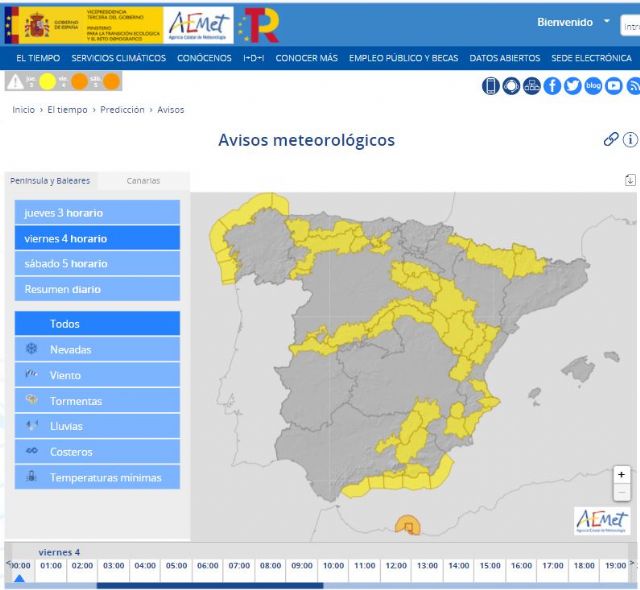Open the RSS feed icon
This screenshot has height=590, width=640.
tap(633, 86)
